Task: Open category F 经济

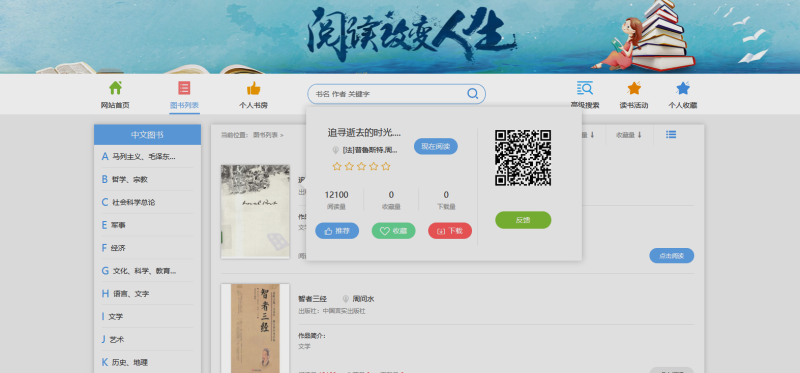Action: click(x=147, y=248)
